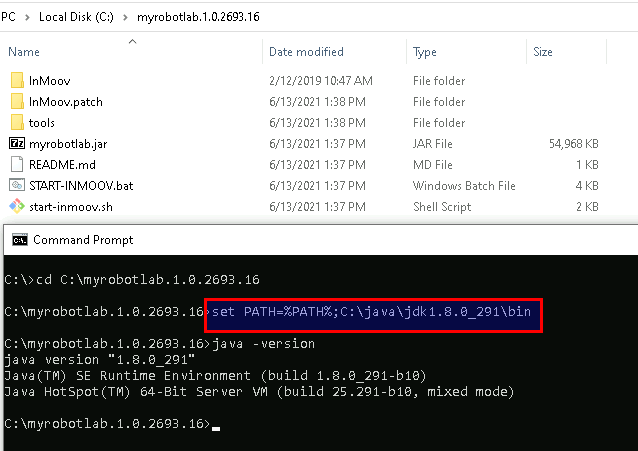Screen dimensions: 638x451
Task: Select the START-INMOOV.bat file name
Action: tap(81, 186)
